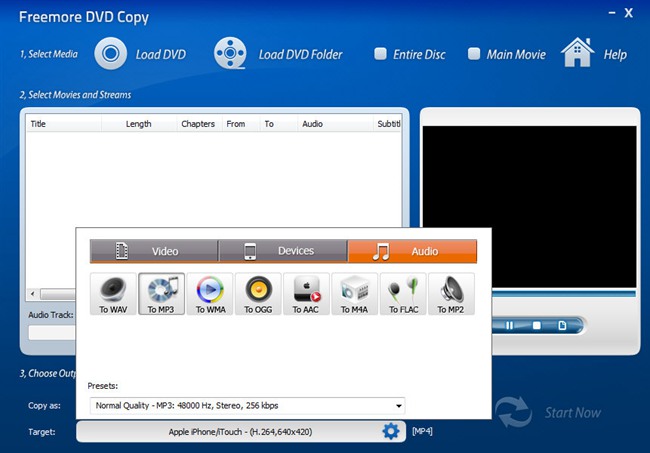650x453 pixels.
Task: Click the Length column header
Action: tap(139, 124)
